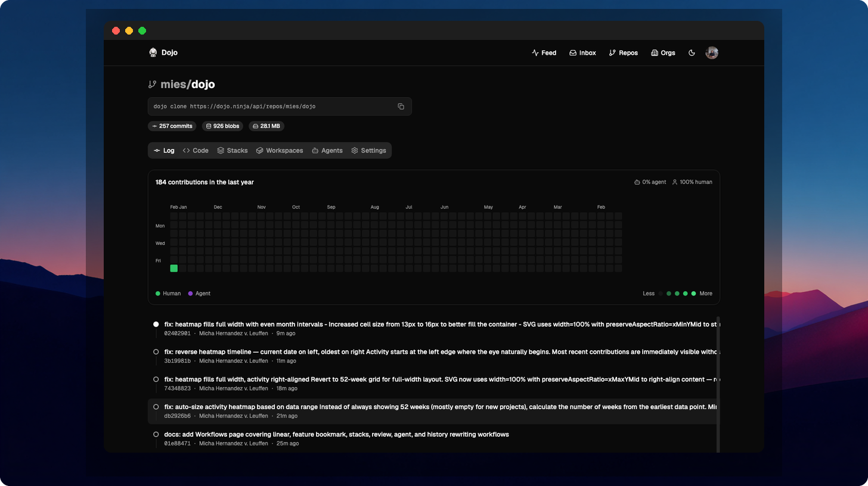Select the brightest green dot near More
The width and height of the screenshot is (868, 486).
click(x=693, y=293)
